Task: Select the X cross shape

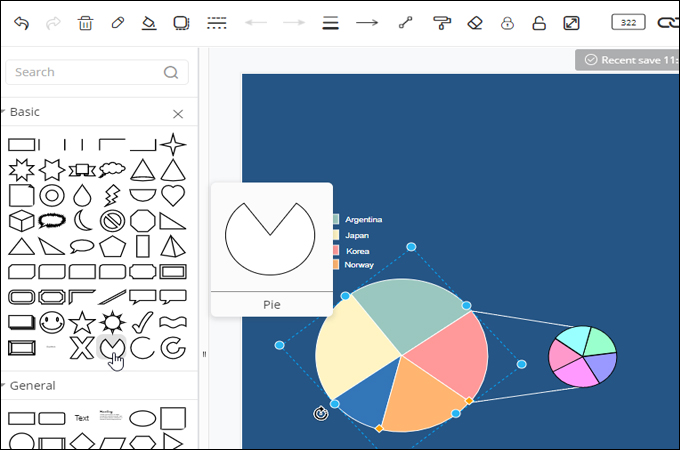Action: (x=82, y=348)
